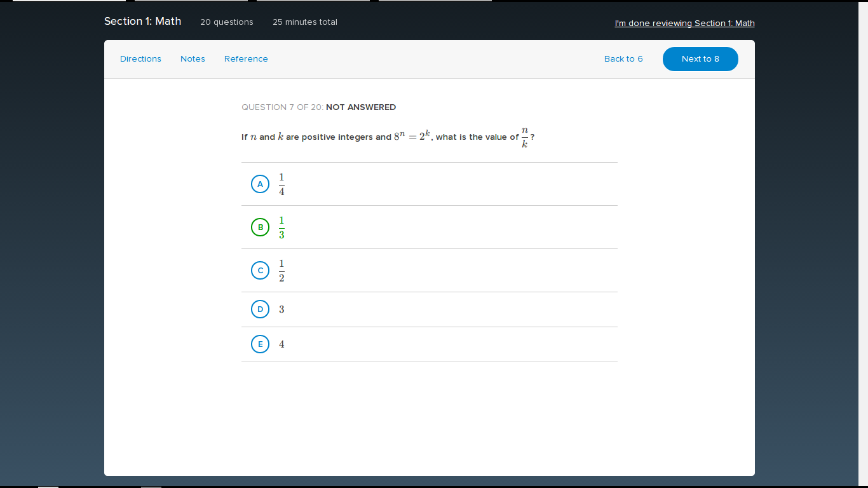Select the circled letter A option
This screenshot has width=868, height=488.
[x=260, y=184]
